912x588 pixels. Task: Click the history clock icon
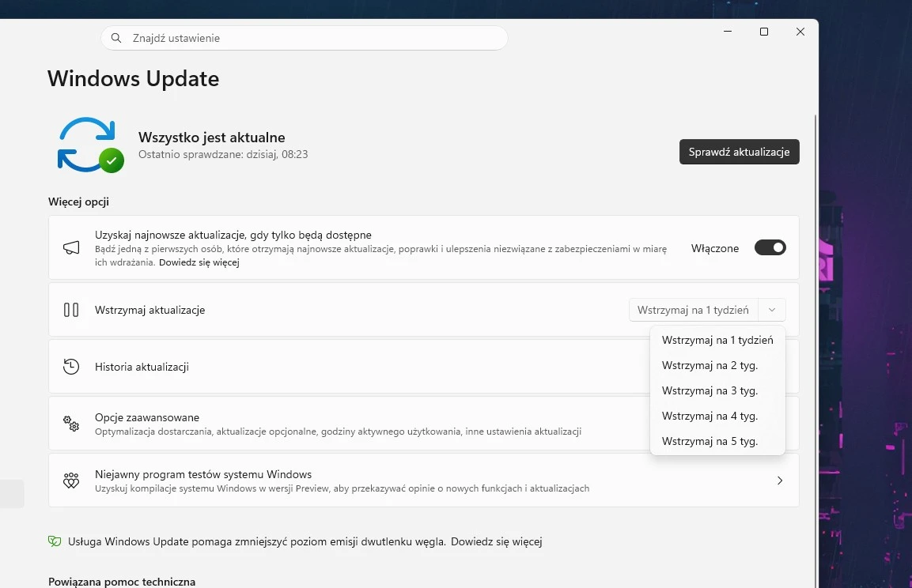click(71, 367)
